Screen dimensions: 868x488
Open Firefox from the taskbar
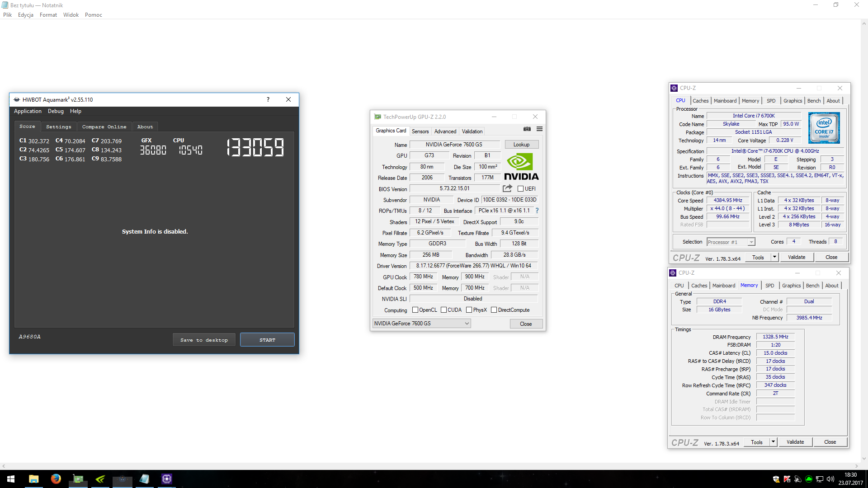tap(56, 479)
